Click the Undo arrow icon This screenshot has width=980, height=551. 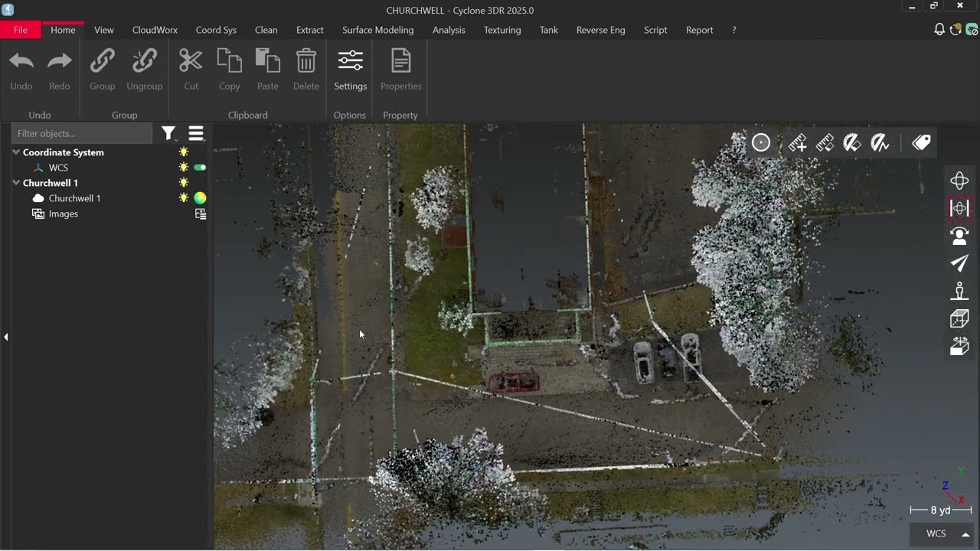[x=21, y=60]
